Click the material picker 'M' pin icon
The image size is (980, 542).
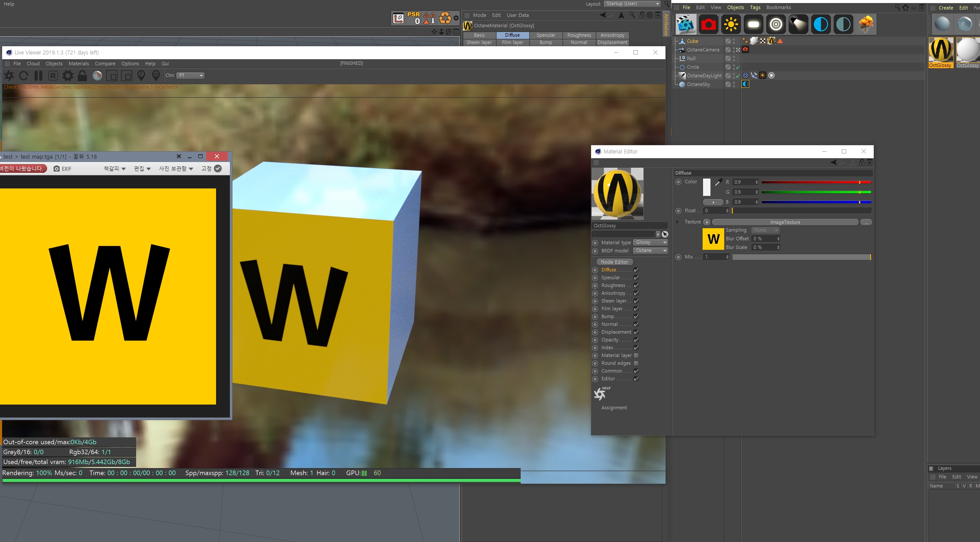pos(156,76)
